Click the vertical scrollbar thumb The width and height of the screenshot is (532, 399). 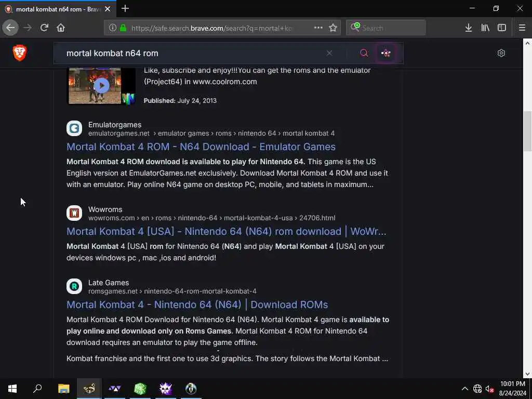click(x=527, y=130)
